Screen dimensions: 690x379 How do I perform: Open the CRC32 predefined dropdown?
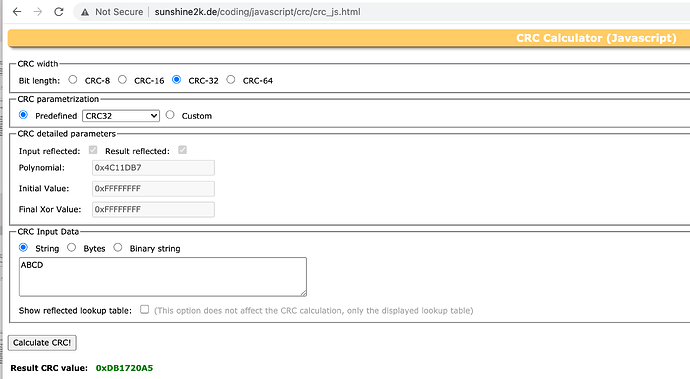pos(121,116)
